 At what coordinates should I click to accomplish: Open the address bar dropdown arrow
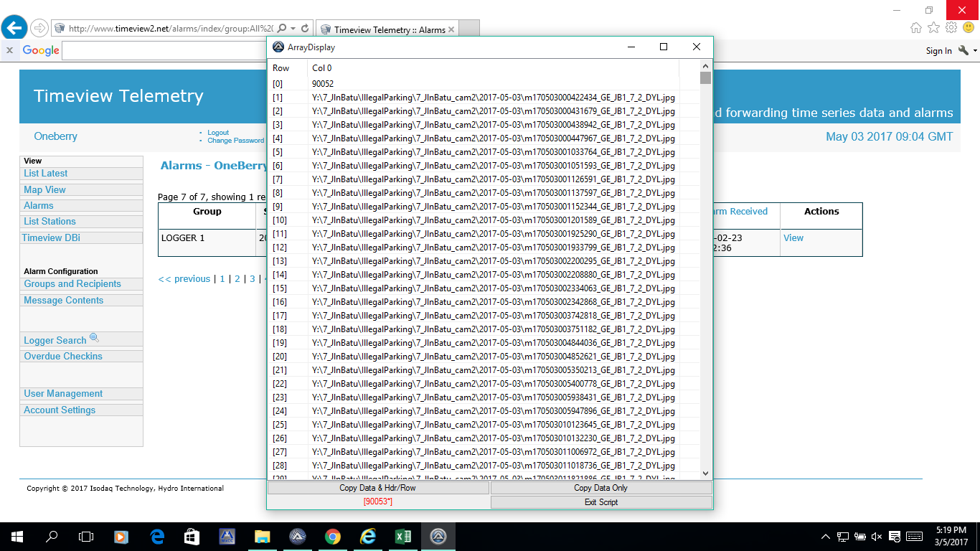(x=293, y=29)
